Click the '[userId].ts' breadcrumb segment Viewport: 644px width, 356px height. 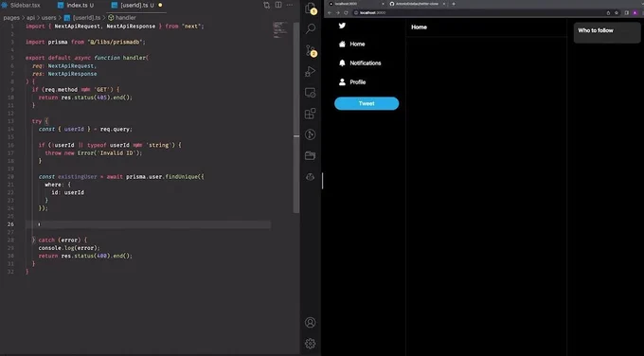pos(82,18)
